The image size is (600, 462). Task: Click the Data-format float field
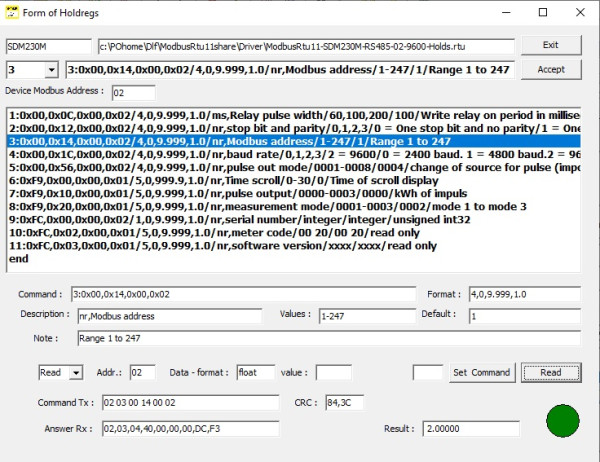pyautogui.click(x=256, y=372)
